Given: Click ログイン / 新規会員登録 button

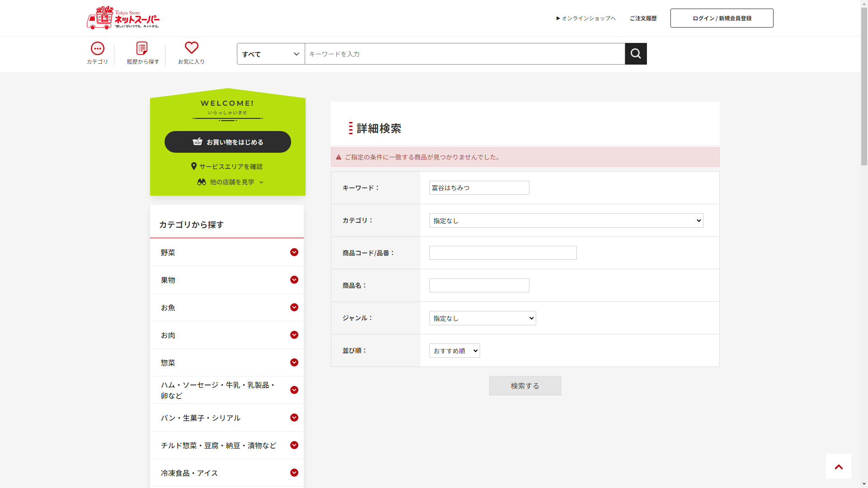Looking at the screenshot, I should click(722, 19).
